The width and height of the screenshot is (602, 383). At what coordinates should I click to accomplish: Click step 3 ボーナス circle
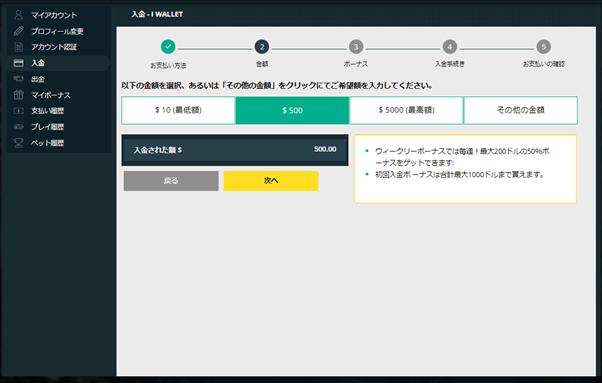coord(356,47)
